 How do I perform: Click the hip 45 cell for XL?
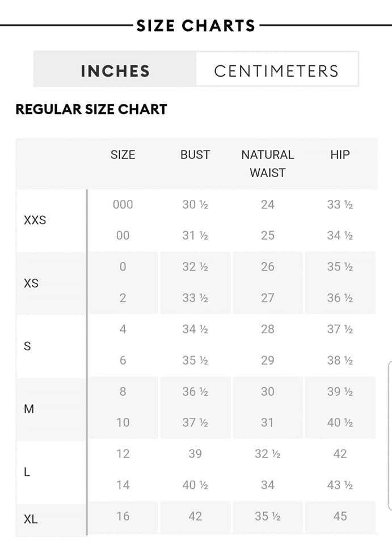tap(340, 516)
